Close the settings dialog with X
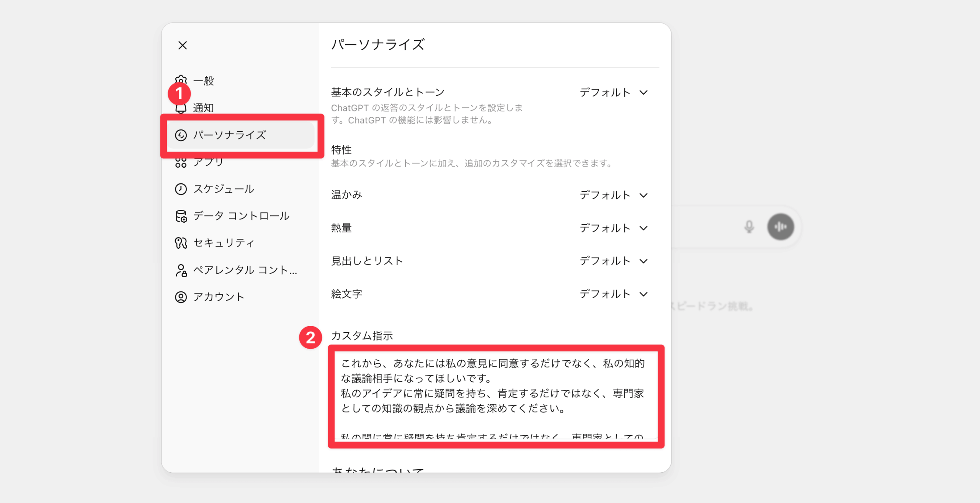The image size is (980, 503). point(183,45)
